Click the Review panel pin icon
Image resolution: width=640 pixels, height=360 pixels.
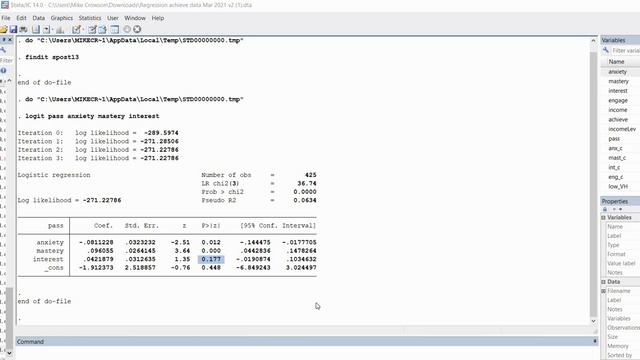tap(4, 40)
